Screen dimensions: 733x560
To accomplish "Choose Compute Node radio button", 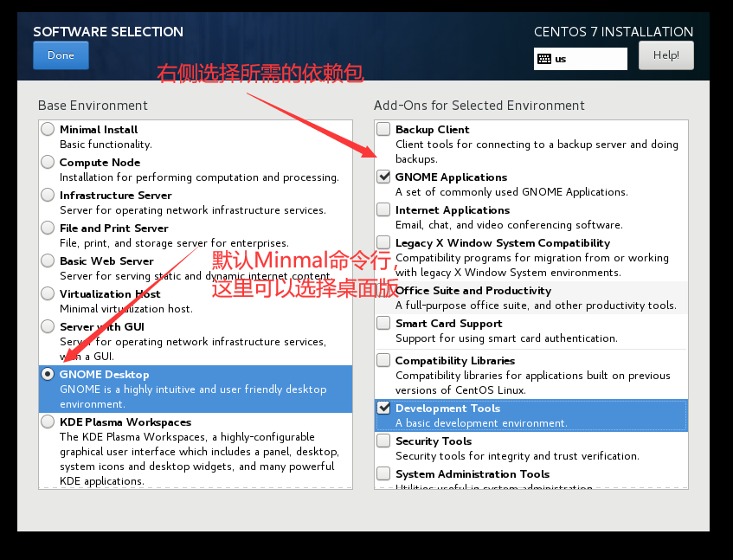I will coord(48,162).
